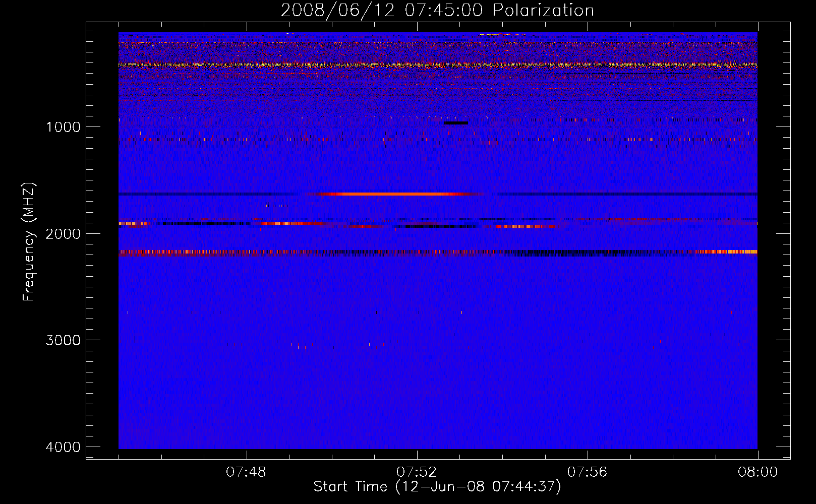Click the 1000 frequency tick label
Screen dimensions: 816x504
63,127
